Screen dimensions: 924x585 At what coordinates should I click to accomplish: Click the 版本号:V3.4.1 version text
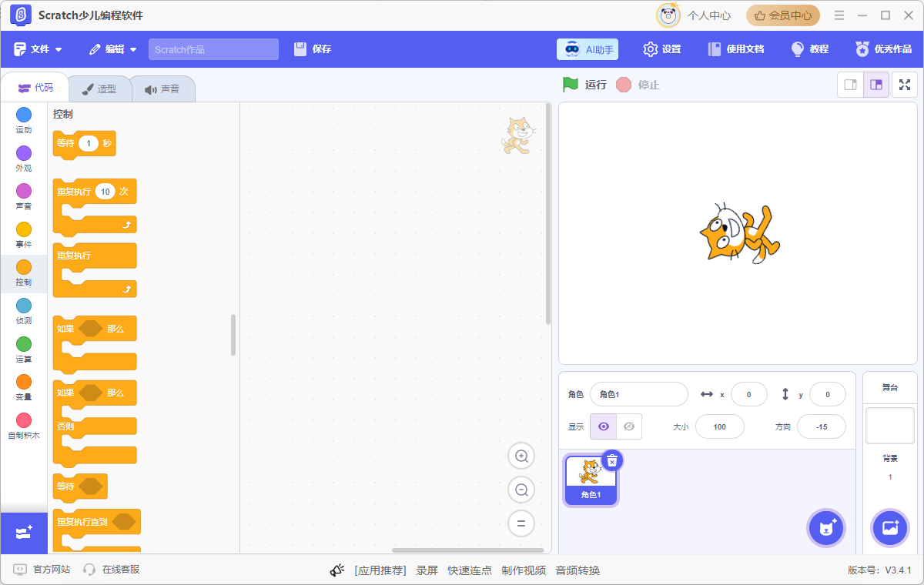tap(879, 570)
